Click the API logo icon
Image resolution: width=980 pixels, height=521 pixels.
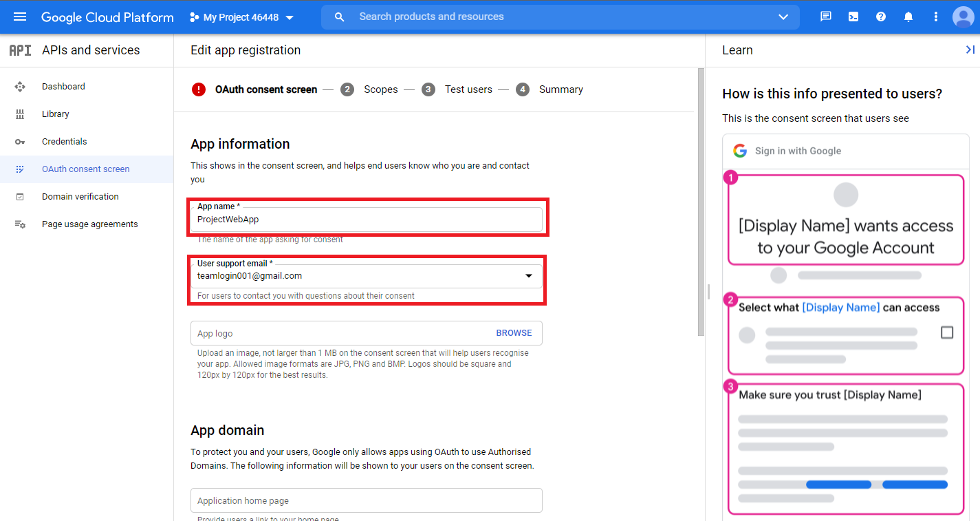(x=20, y=50)
